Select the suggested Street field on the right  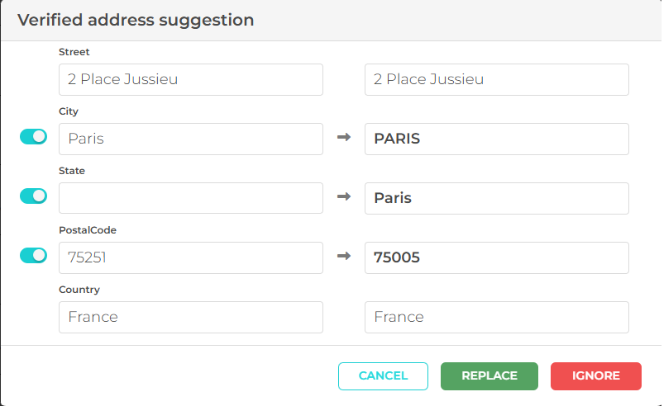click(x=496, y=79)
